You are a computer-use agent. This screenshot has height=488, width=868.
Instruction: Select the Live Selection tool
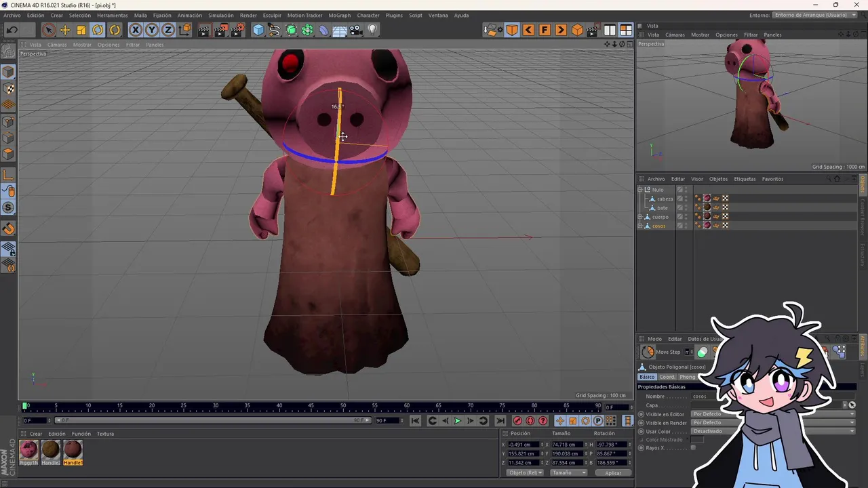(48, 30)
